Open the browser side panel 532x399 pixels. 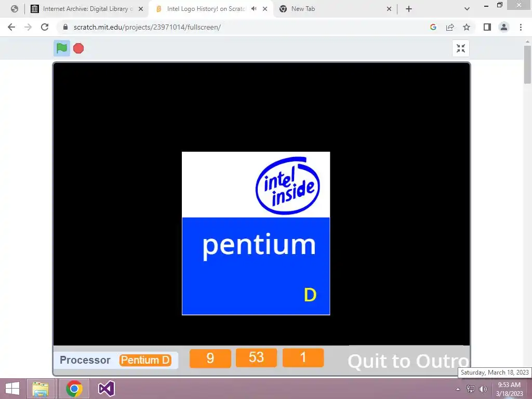487,27
